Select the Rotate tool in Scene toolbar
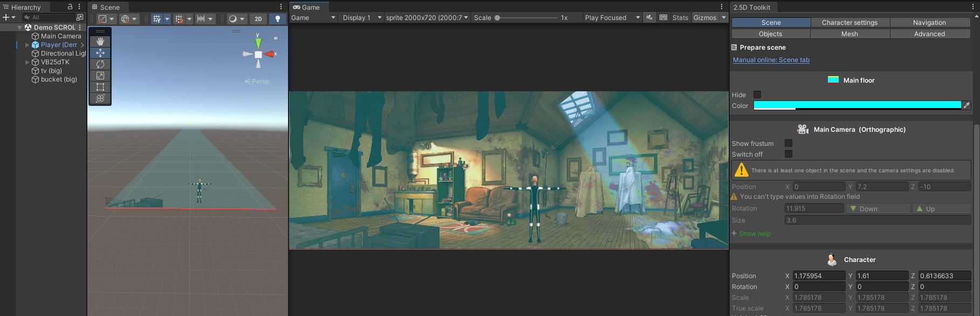Image resolution: width=980 pixels, height=316 pixels. (x=100, y=64)
